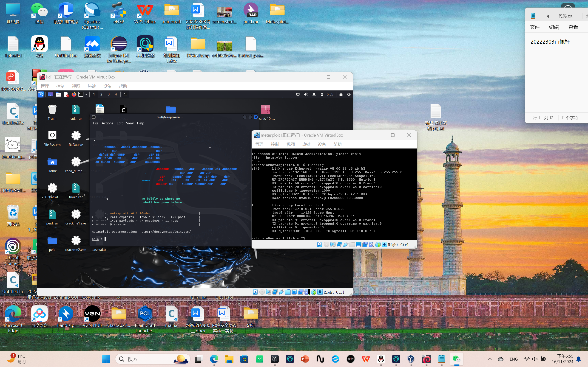Click audio indicator in kali VM status bar
Image resolution: width=588 pixels, height=367 pixels.
click(268, 292)
